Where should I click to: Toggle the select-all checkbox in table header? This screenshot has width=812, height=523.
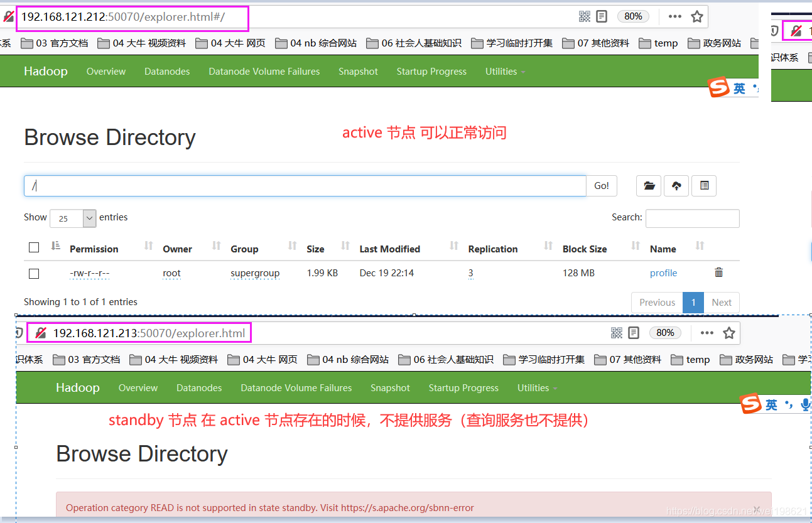34,247
